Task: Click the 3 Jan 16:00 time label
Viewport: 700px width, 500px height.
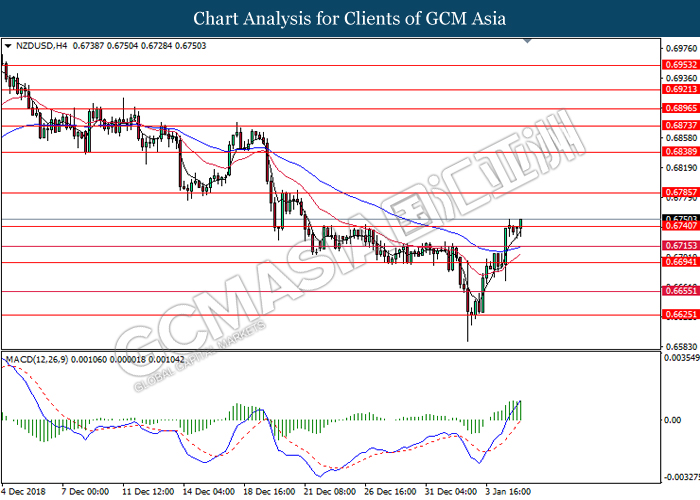Action: [x=508, y=492]
